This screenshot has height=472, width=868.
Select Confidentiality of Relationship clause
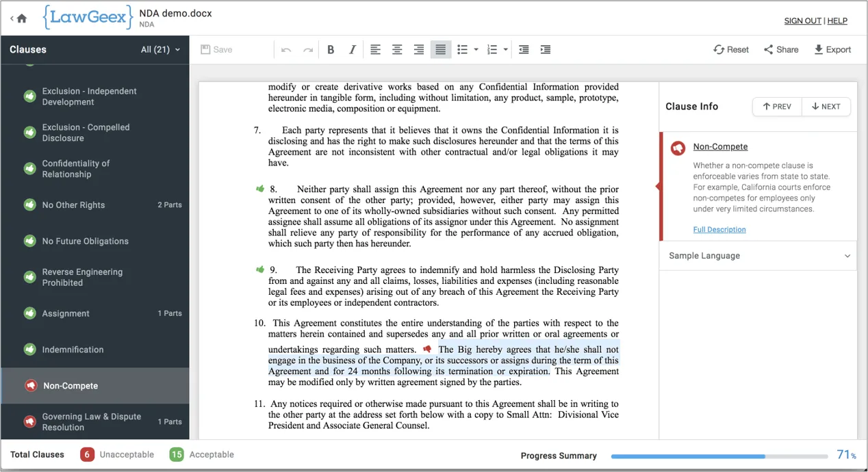click(x=94, y=169)
